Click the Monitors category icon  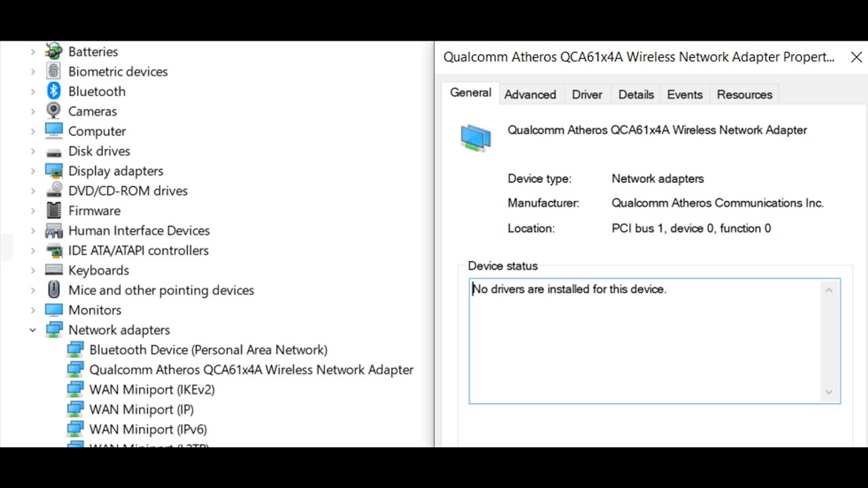tap(54, 310)
